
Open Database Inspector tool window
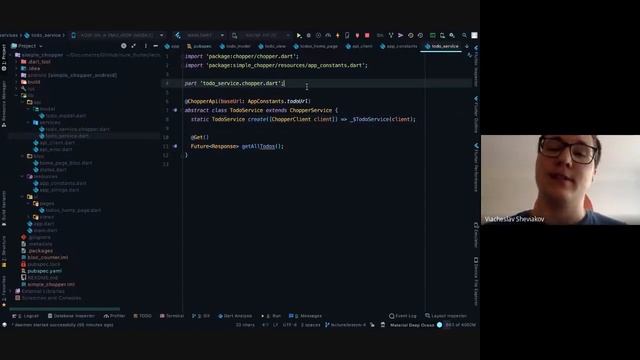(71, 316)
